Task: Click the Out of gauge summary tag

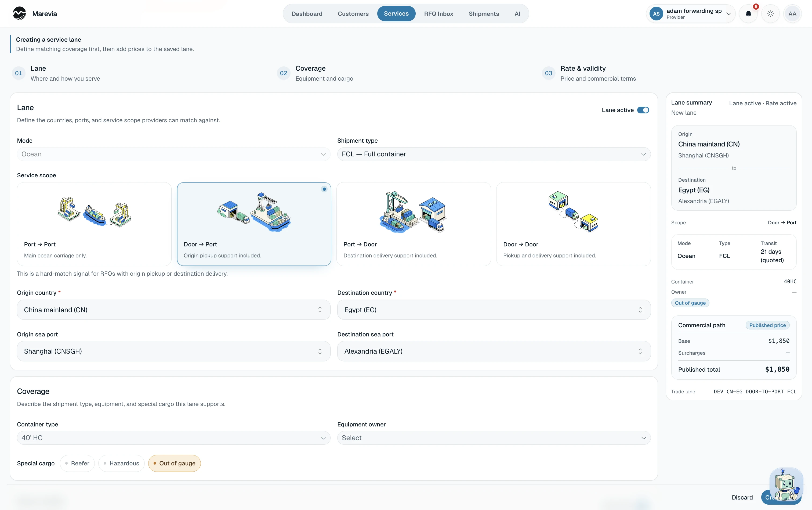Action: tap(690, 303)
